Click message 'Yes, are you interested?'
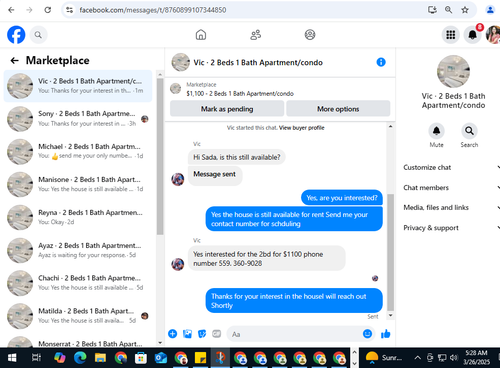The height and width of the screenshot is (368, 500). click(342, 198)
